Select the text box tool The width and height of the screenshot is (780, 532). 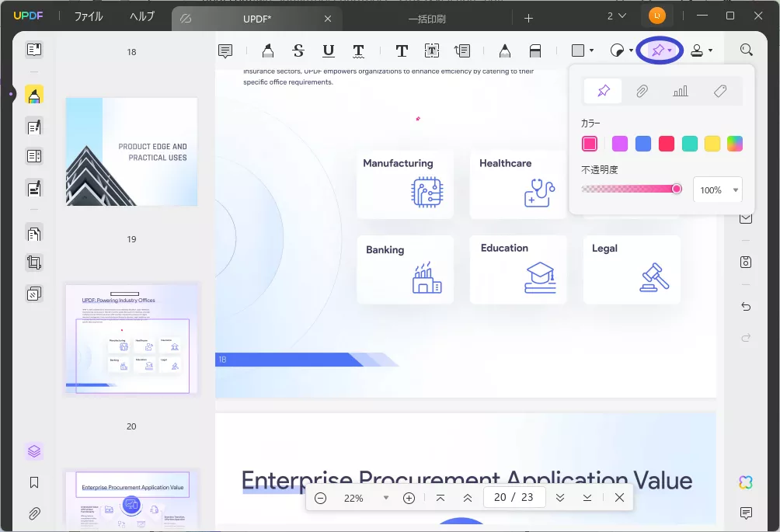pyautogui.click(x=432, y=50)
